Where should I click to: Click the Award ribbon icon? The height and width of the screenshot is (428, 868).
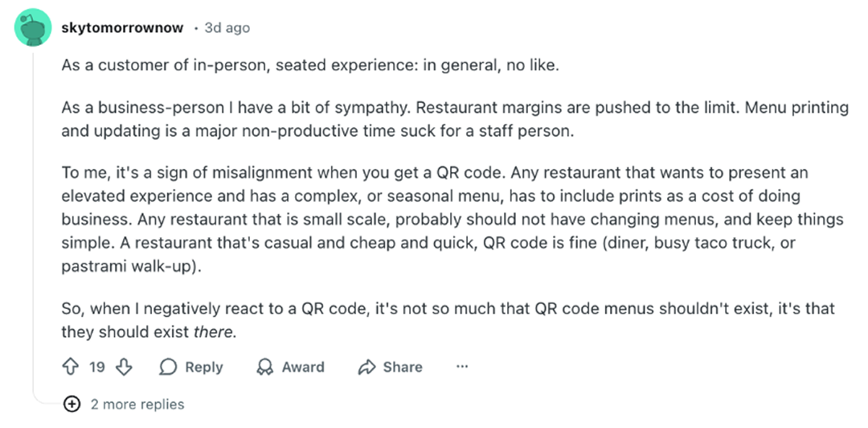264,367
